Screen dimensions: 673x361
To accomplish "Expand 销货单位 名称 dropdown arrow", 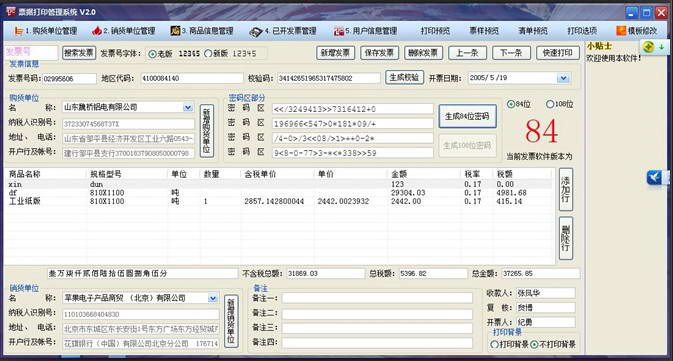I will (212, 298).
